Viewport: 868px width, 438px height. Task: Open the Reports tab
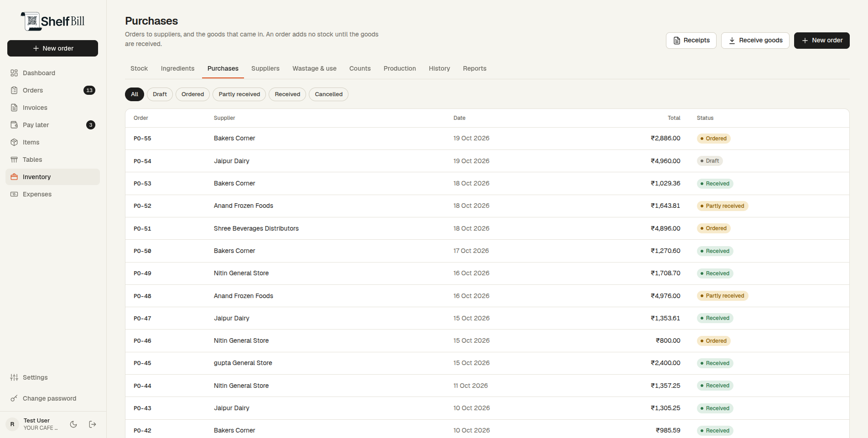pos(474,68)
